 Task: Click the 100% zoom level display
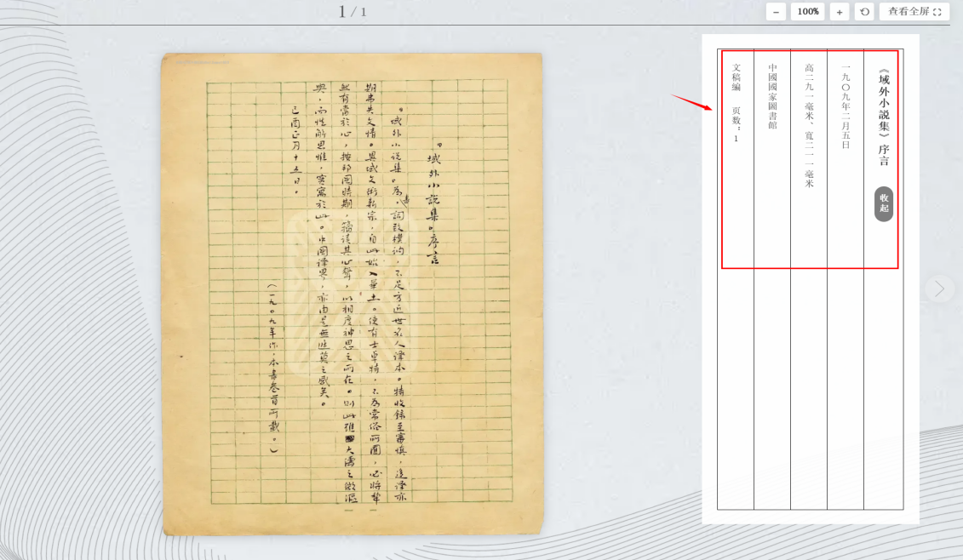(x=808, y=12)
